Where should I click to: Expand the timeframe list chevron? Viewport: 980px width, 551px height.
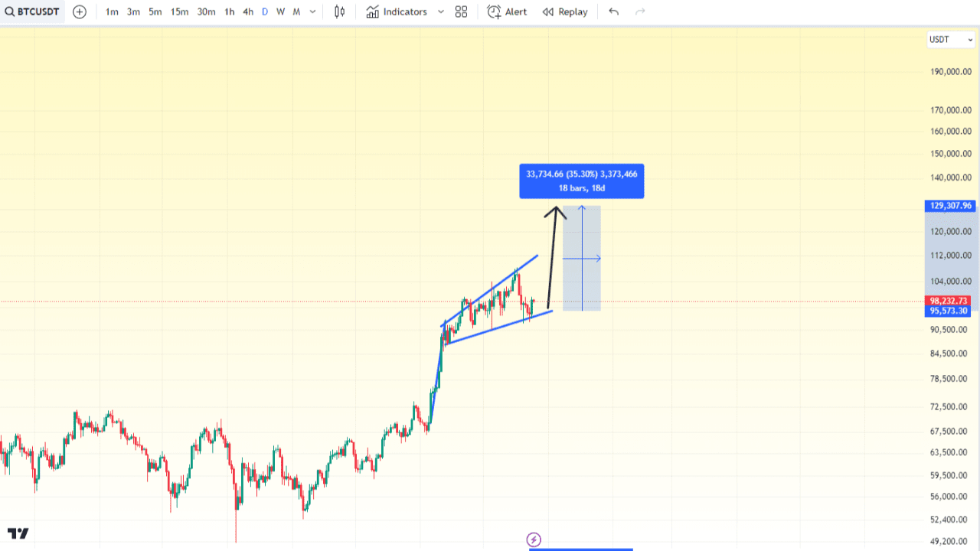coord(312,11)
